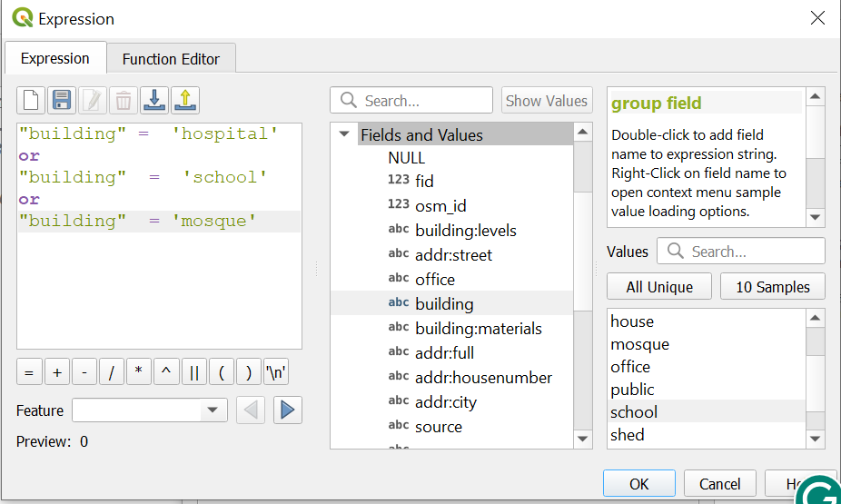Click the import user expressions icon
Image resolution: width=841 pixels, height=504 pixels.
point(154,100)
